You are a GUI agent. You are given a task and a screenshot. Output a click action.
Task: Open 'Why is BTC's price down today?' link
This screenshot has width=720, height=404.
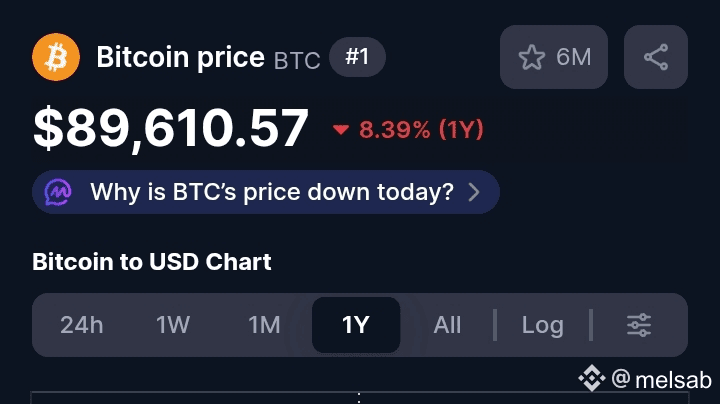pyautogui.click(x=272, y=192)
